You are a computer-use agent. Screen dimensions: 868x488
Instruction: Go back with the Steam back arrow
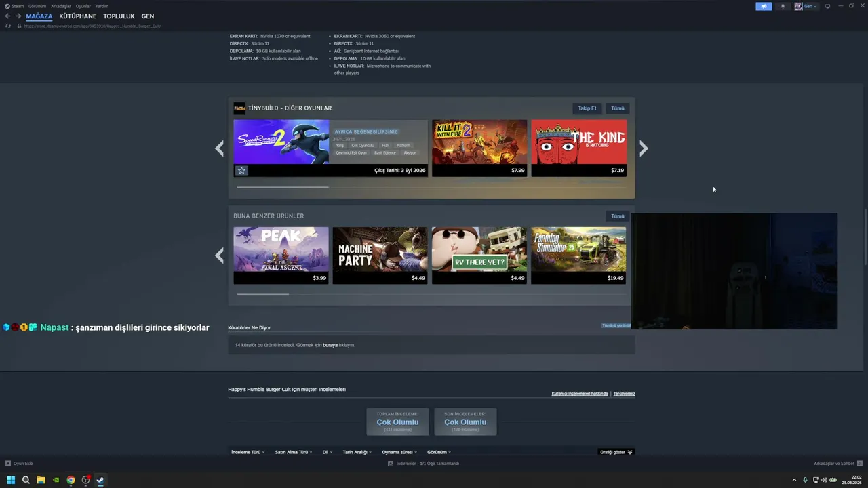point(8,16)
